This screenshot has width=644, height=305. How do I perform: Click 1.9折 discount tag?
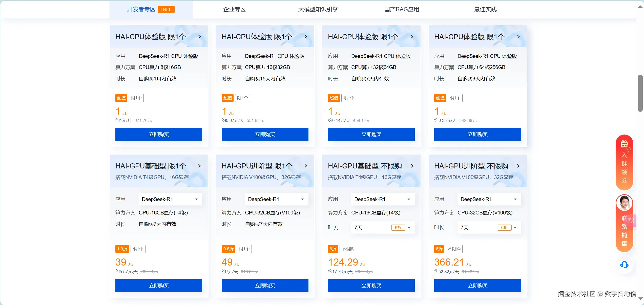[x=122, y=249]
